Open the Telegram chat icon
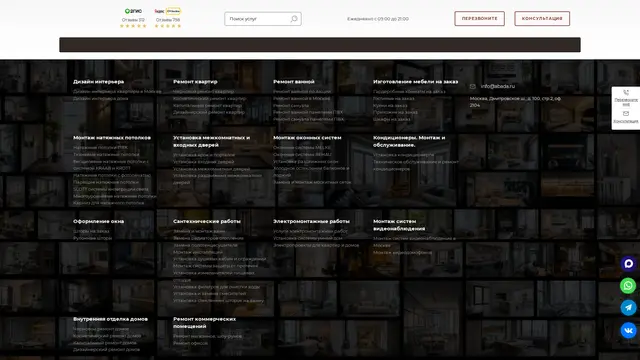The image size is (640, 360). [x=628, y=307]
